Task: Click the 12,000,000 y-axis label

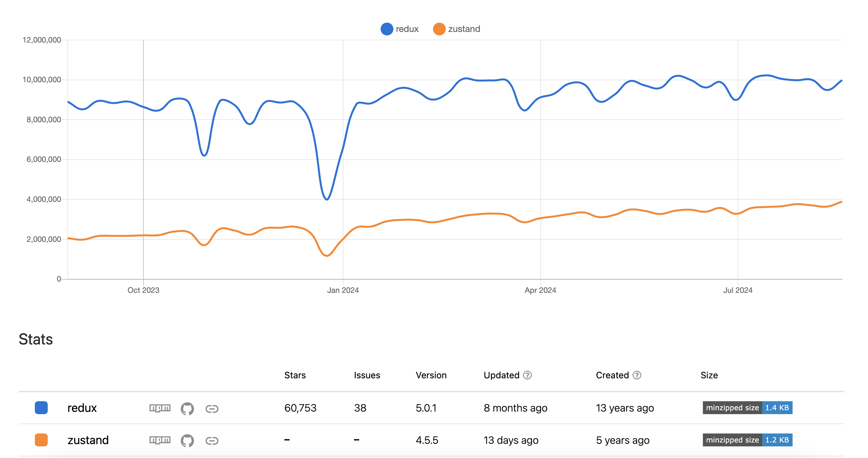Action: click(x=42, y=40)
